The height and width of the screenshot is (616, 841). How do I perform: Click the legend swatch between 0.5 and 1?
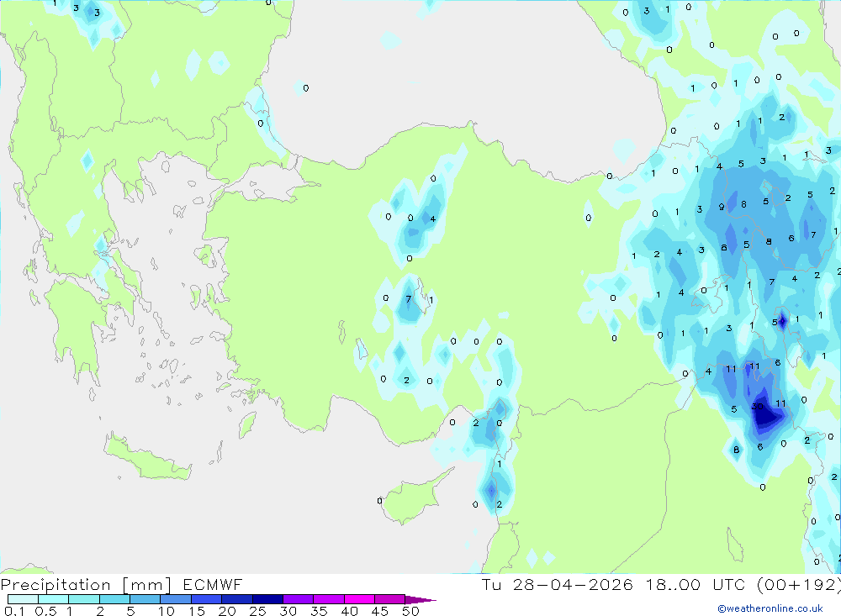coord(53,599)
